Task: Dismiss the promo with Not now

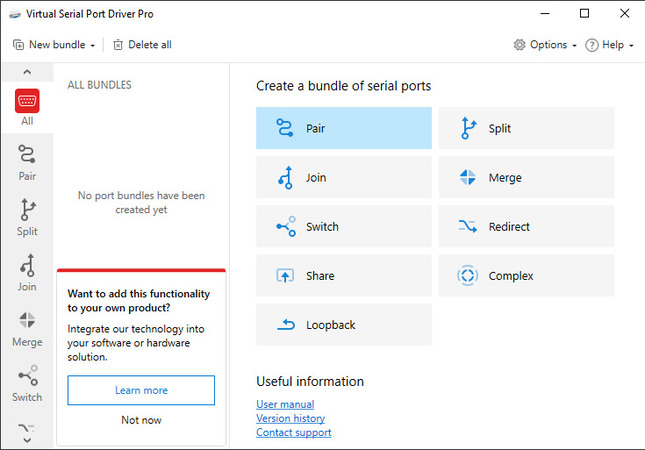Action: coord(141,420)
